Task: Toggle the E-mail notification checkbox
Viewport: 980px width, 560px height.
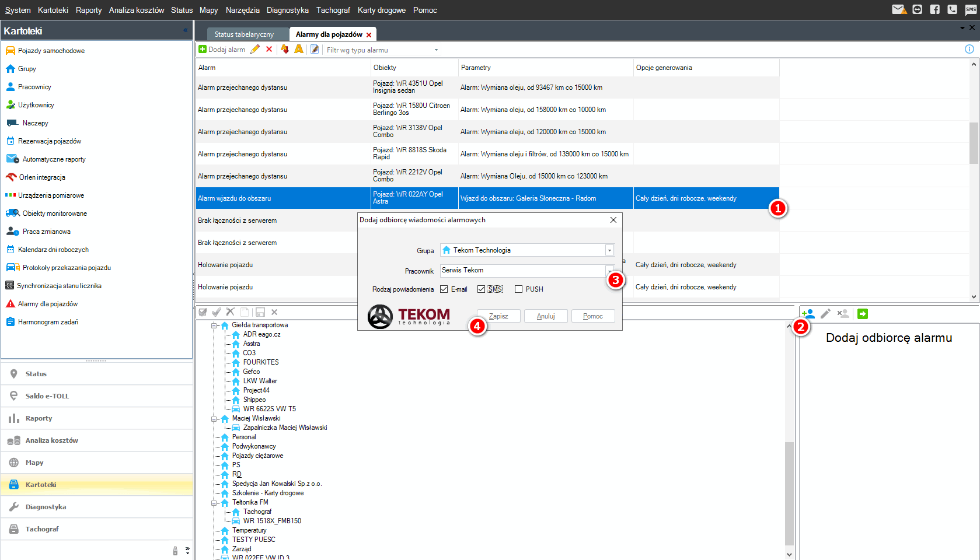Action: 444,289
